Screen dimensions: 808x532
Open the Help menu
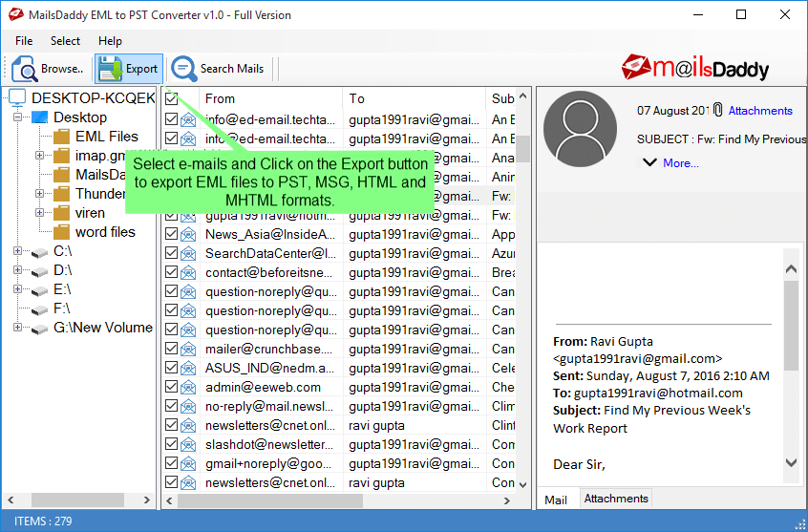pos(110,41)
